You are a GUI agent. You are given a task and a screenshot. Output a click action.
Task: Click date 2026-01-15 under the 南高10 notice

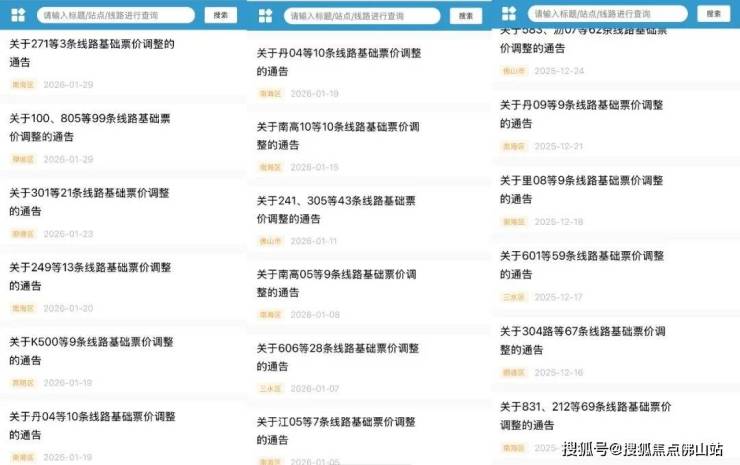tap(315, 168)
